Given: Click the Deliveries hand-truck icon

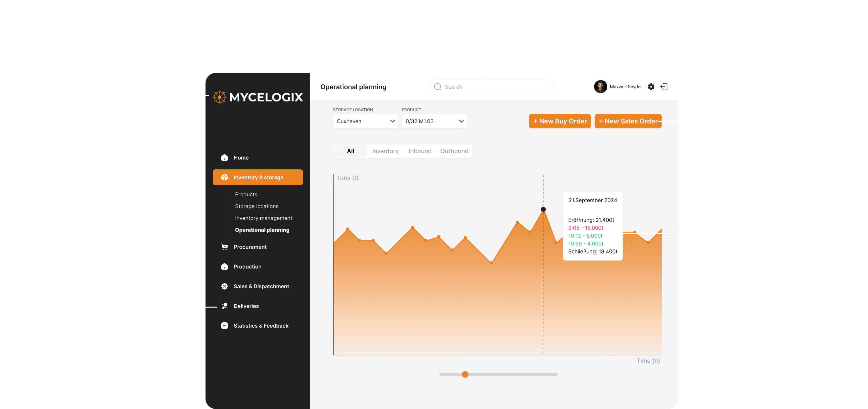Looking at the screenshot, I should point(225,306).
